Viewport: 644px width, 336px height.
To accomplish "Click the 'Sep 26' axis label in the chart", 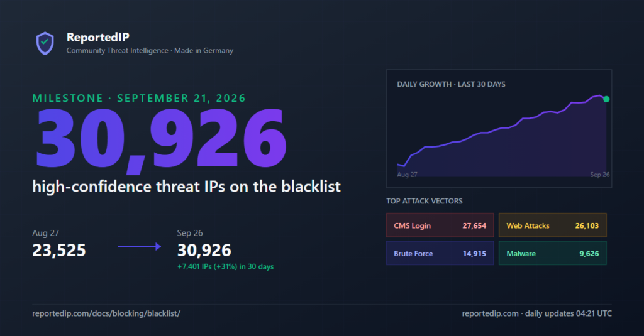I will (x=599, y=175).
